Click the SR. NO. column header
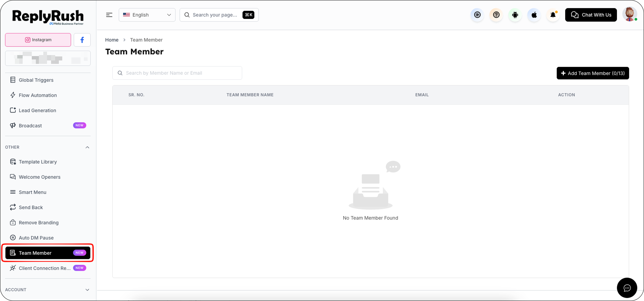The height and width of the screenshot is (301, 644). click(x=136, y=95)
